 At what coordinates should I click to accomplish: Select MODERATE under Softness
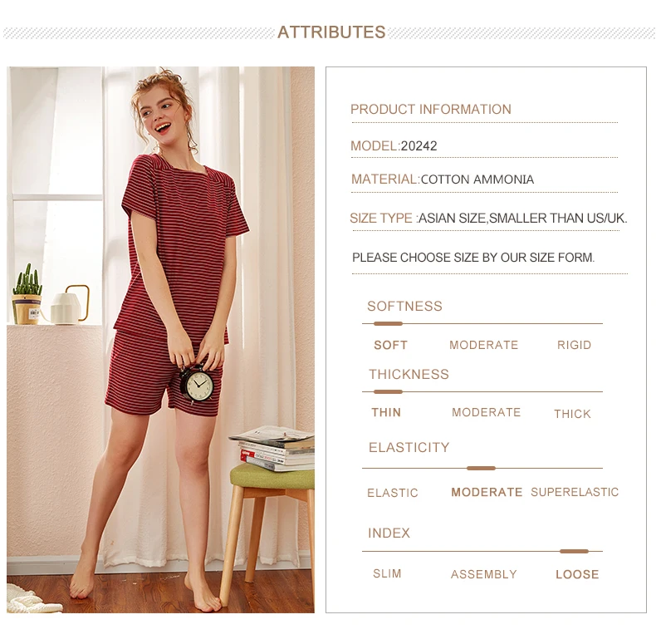click(483, 345)
